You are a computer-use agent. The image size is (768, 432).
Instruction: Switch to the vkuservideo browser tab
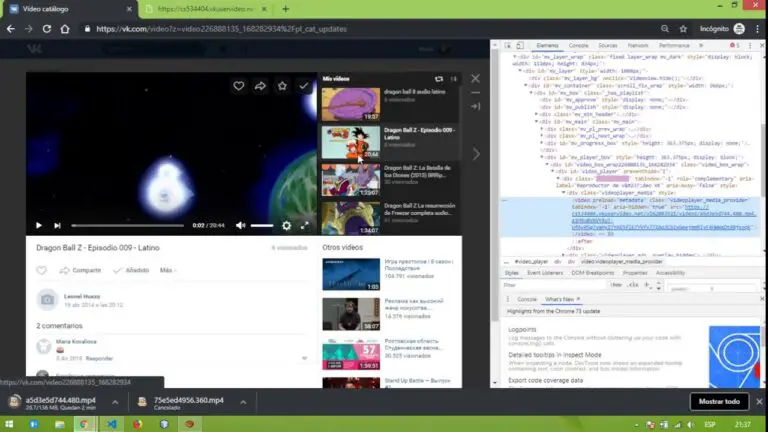[x=206, y=9]
